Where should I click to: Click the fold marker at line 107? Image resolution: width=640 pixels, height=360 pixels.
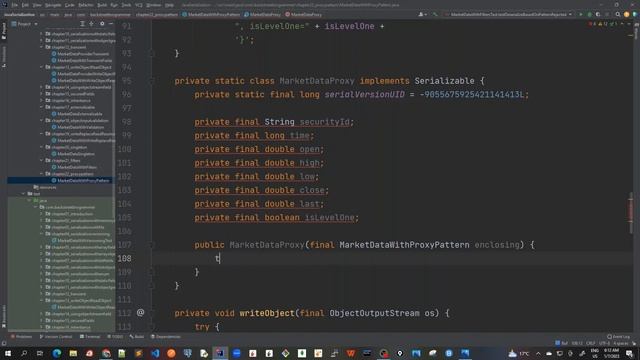tap(151, 245)
